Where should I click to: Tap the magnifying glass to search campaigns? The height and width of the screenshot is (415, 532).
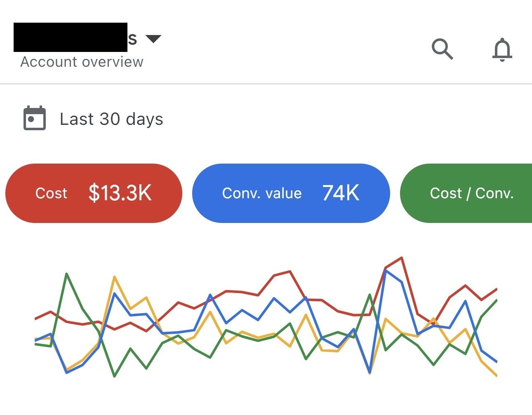[x=442, y=49]
